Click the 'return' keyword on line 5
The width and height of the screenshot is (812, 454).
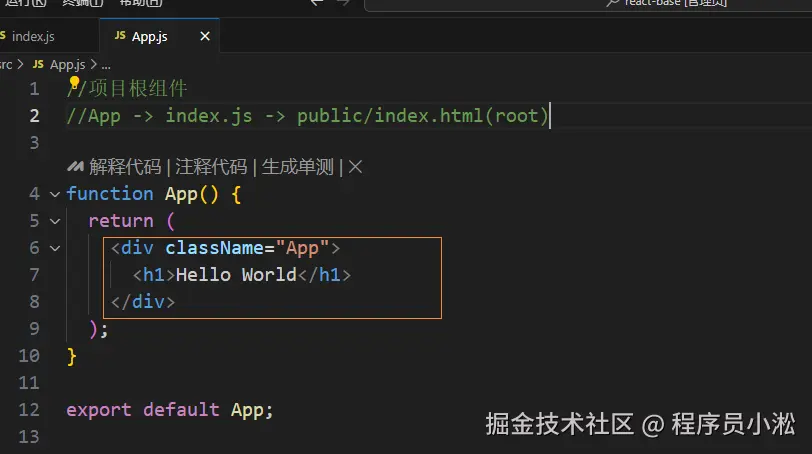pyautogui.click(x=121, y=221)
